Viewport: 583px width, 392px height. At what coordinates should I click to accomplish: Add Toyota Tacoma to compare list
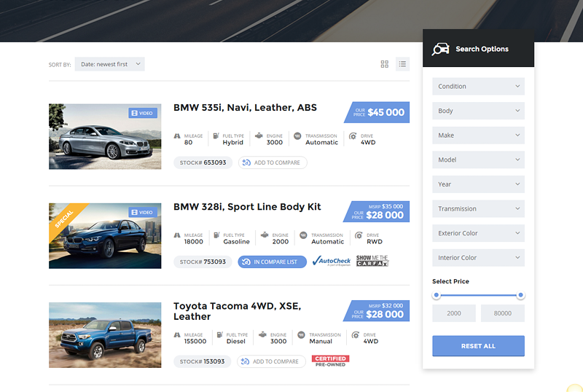coord(271,361)
